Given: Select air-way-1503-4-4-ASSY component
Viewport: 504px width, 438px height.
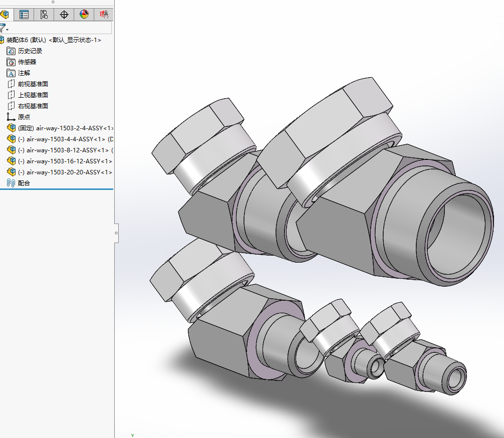Looking at the screenshot, I should click(x=66, y=139).
